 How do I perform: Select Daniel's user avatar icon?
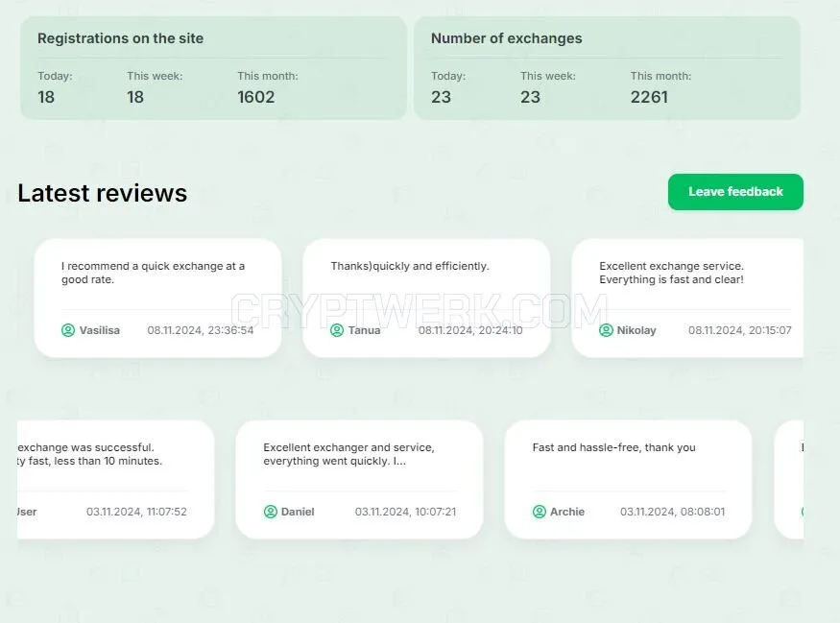point(271,512)
